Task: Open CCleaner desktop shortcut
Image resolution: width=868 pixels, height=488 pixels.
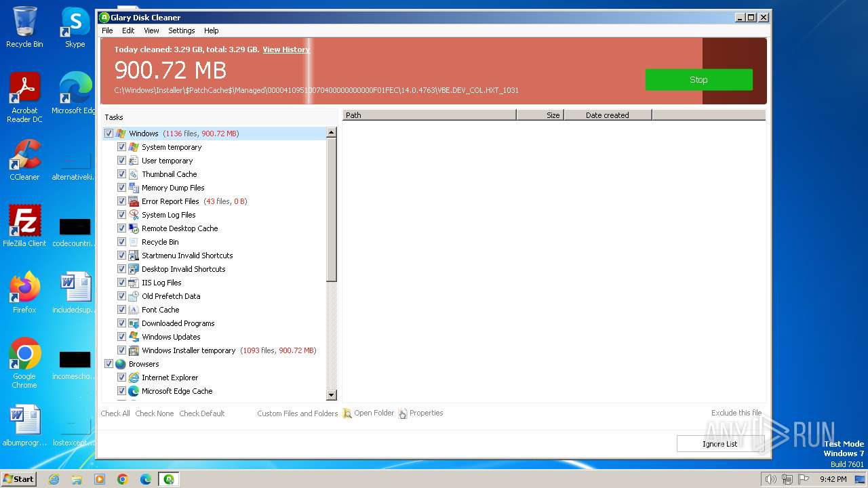Action: [x=24, y=160]
